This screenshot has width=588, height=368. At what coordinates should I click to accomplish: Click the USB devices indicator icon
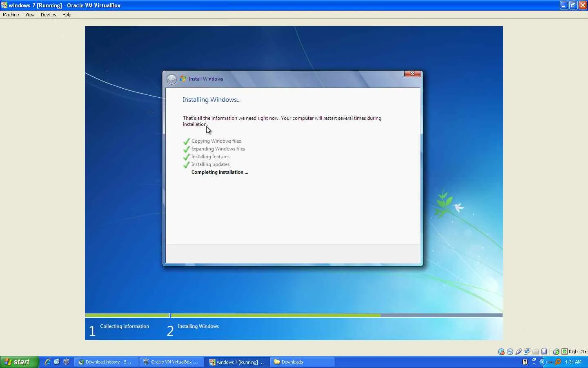pyautogui.click(x=519, y=352)
